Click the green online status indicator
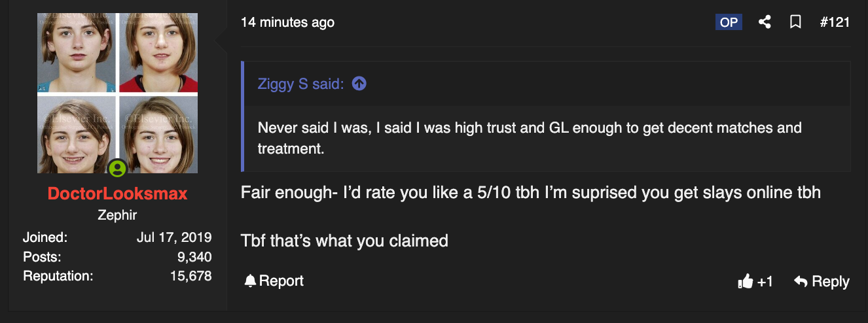 coord(118,169)
